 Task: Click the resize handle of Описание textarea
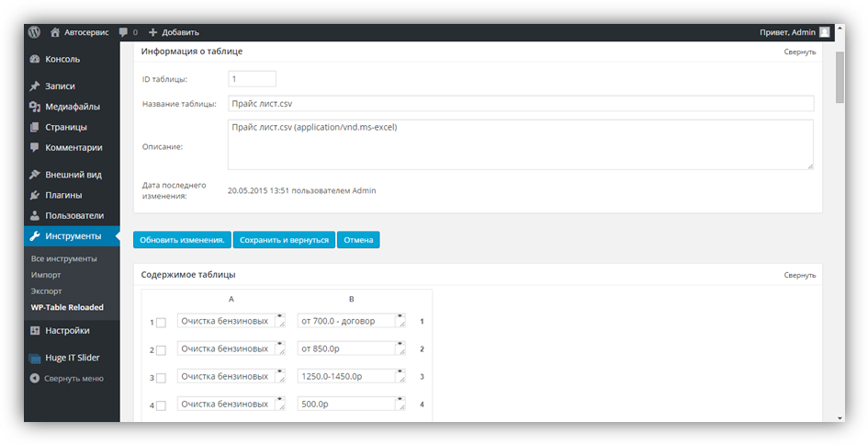[x=810, y=165]
